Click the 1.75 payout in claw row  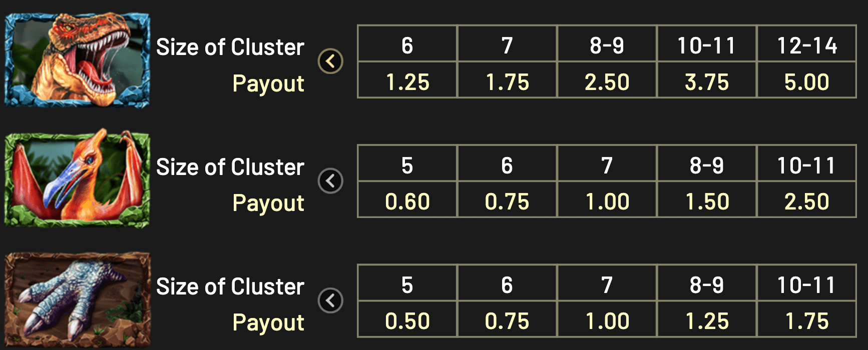[x=806, y=321]
